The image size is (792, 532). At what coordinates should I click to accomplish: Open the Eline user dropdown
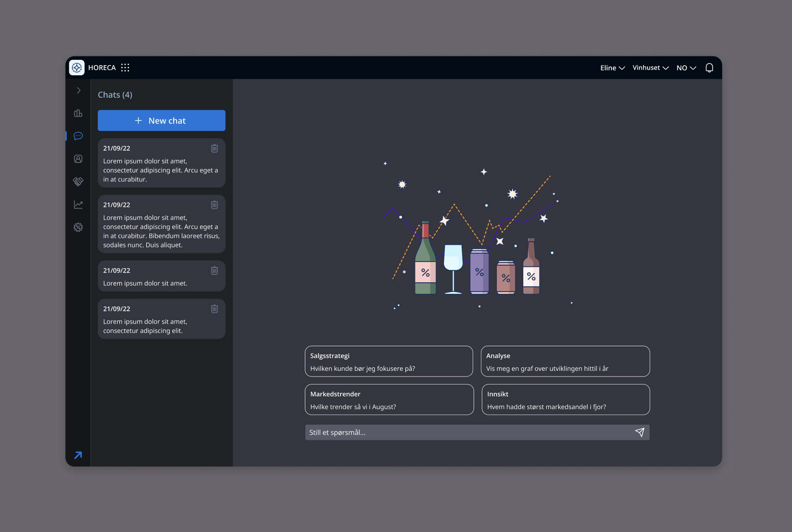[612, 67]
